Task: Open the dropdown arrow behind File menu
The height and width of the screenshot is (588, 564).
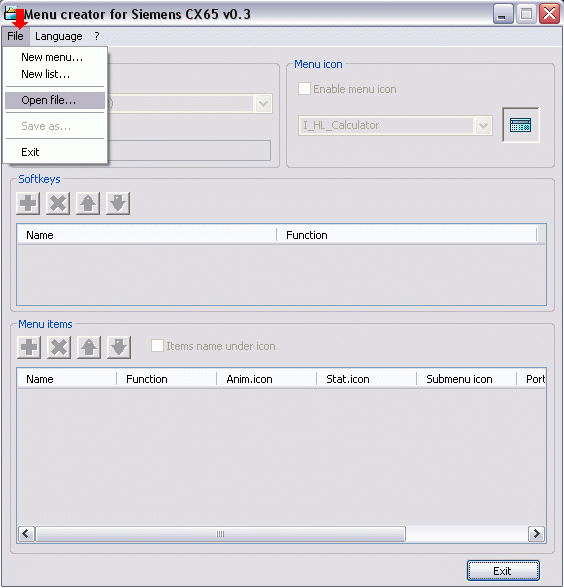Action: pyautogui.click(x=264, y=104)
